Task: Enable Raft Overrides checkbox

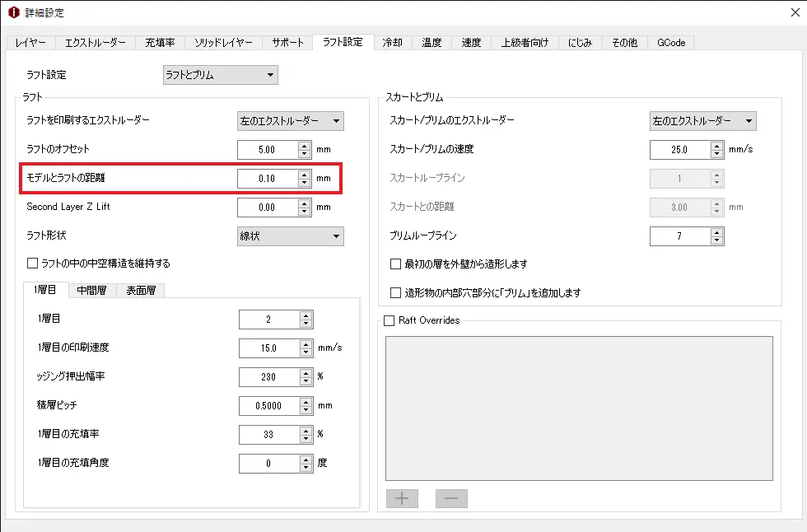Action: tap(390, 320)
